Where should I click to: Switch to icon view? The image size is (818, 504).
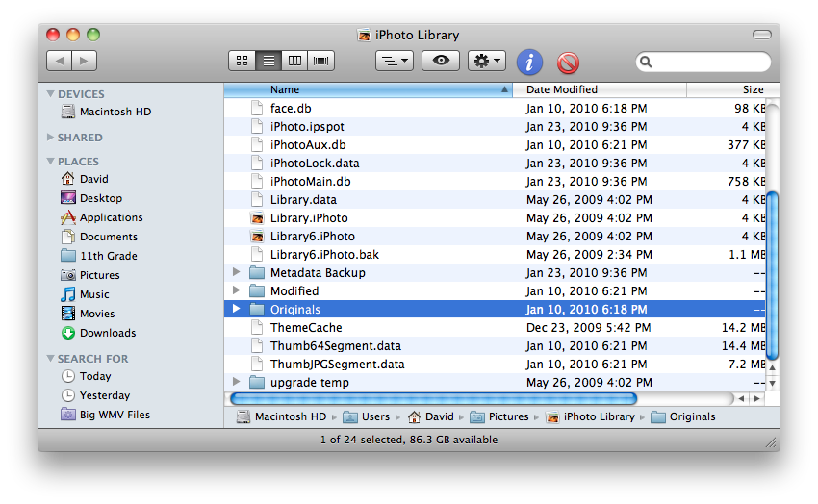tap(243, 61)
